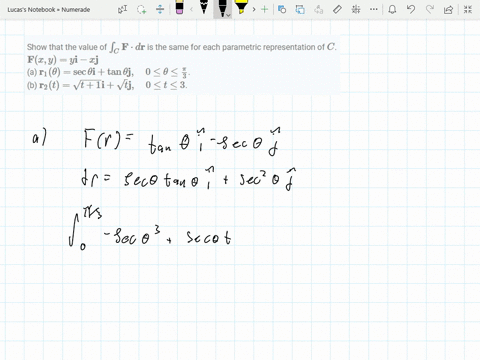Share the notebook page

click(449, 9)
